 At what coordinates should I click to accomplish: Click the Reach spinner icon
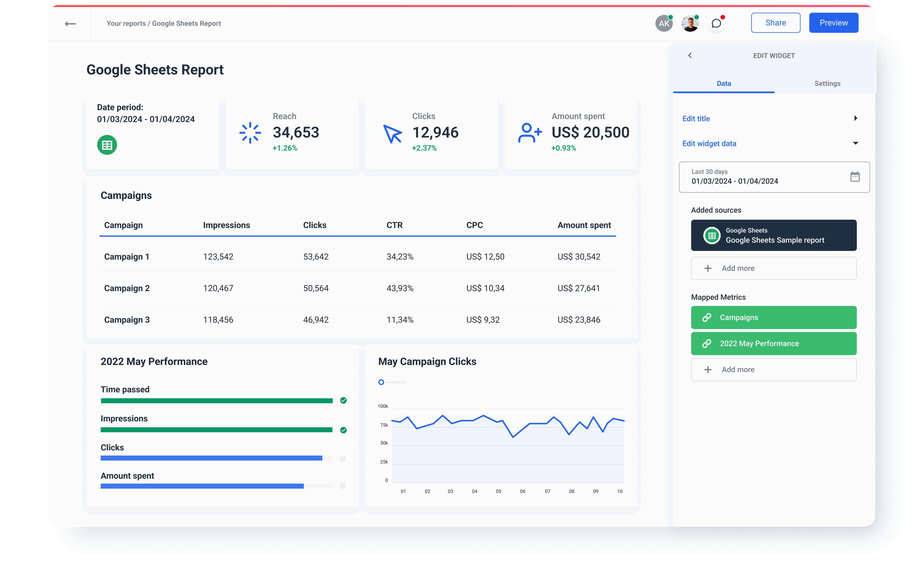coord(250,132)
